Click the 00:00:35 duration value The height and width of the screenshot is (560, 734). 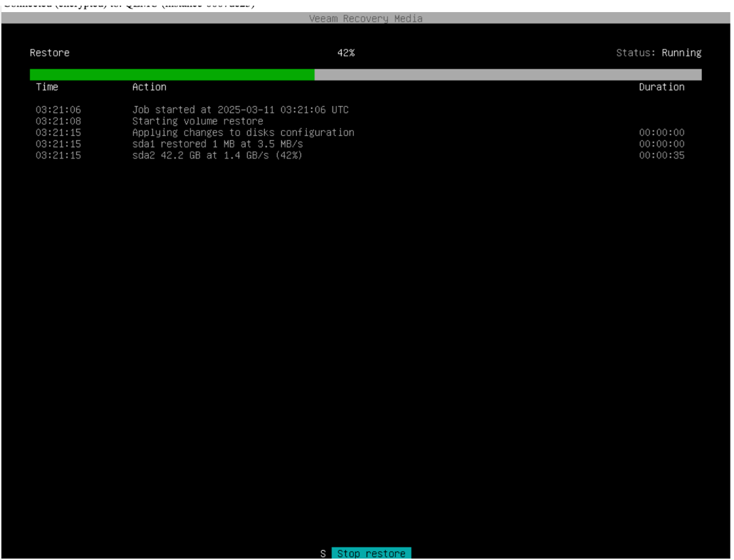(x=661, y=155)
